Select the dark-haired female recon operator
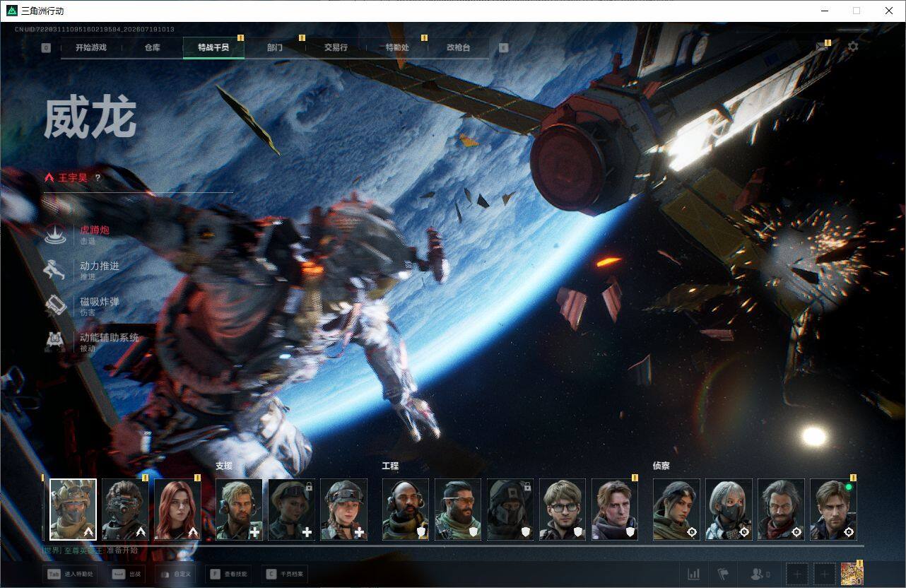 676,510
